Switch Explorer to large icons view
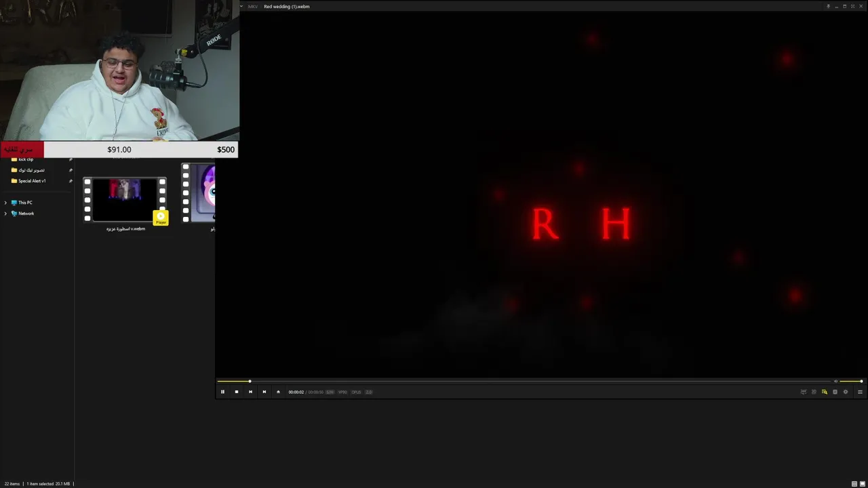The height and width of the screenshot is (488, 868). pyautogui.click(x=861, y=484)
